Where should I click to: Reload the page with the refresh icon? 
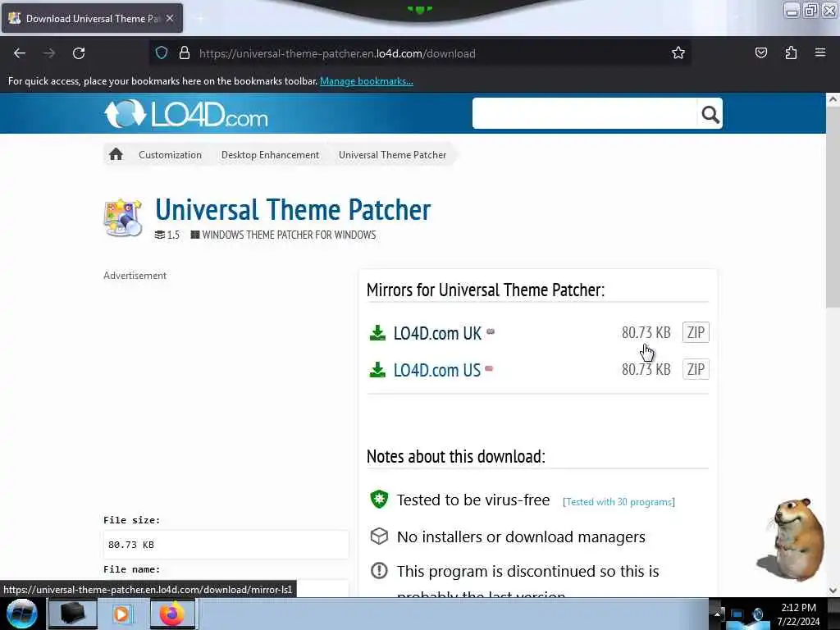click(x=79, y=53)
